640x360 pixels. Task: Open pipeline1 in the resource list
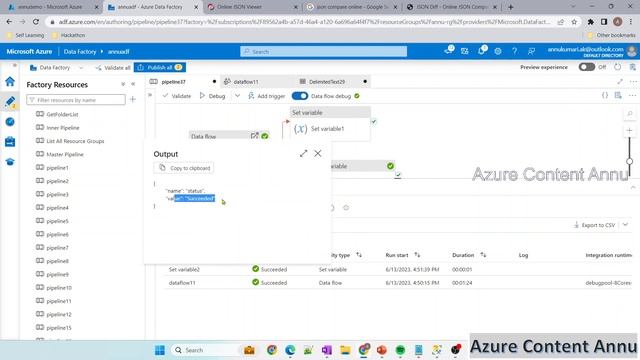point(57,168)
